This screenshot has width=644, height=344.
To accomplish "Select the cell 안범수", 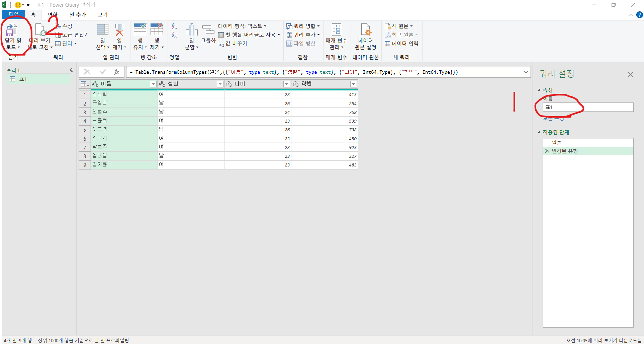I will tap(124, 112).
